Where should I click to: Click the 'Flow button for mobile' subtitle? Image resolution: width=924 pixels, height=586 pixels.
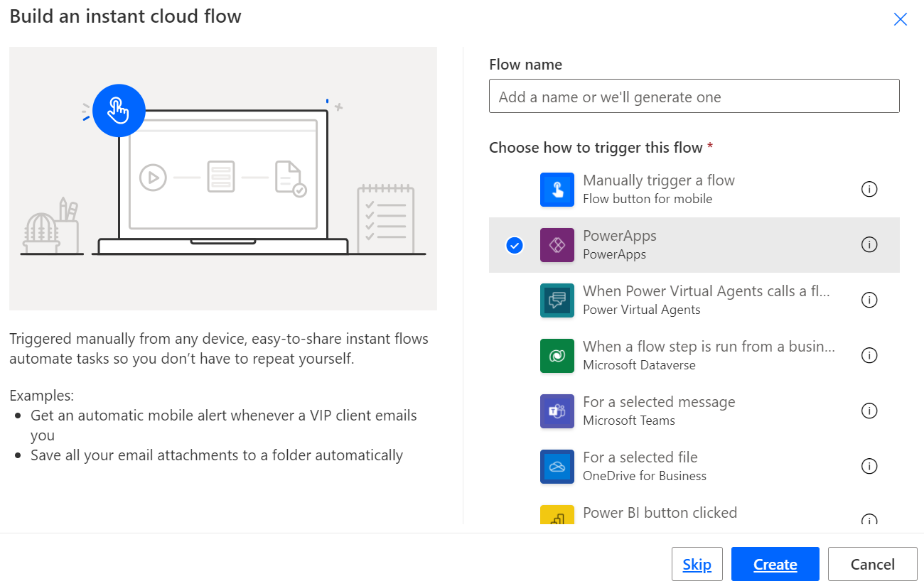[648, 199]
